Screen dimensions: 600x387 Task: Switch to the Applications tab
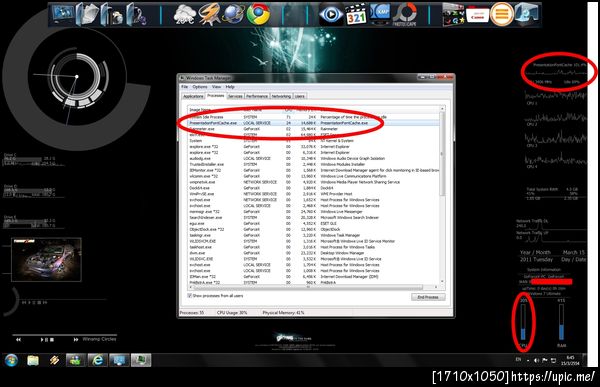193,96
